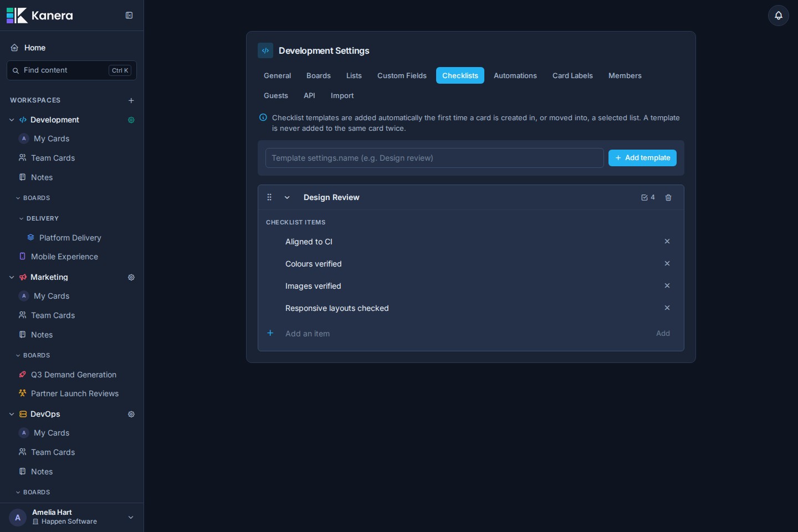Switch to the Guests tab
Viewport: 798px width, 532px height.
(276, 95)
